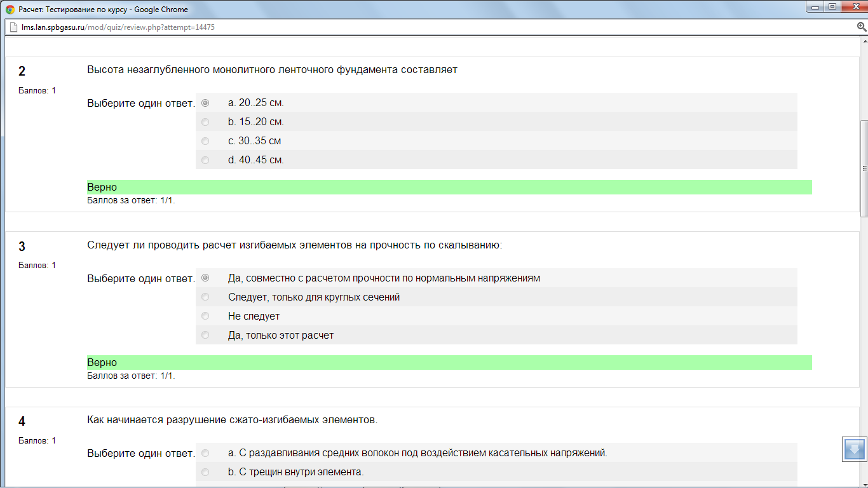Click question number 2 heading
868x488 pixels.
(22, 72)
